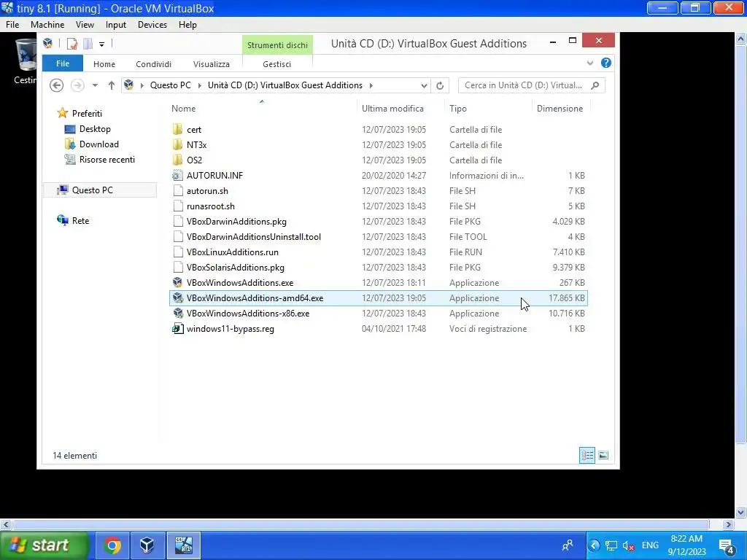Screen dimensions: 747x560
Task: Show hidden tray icons arrow
Action: click(x=594, y=545)
